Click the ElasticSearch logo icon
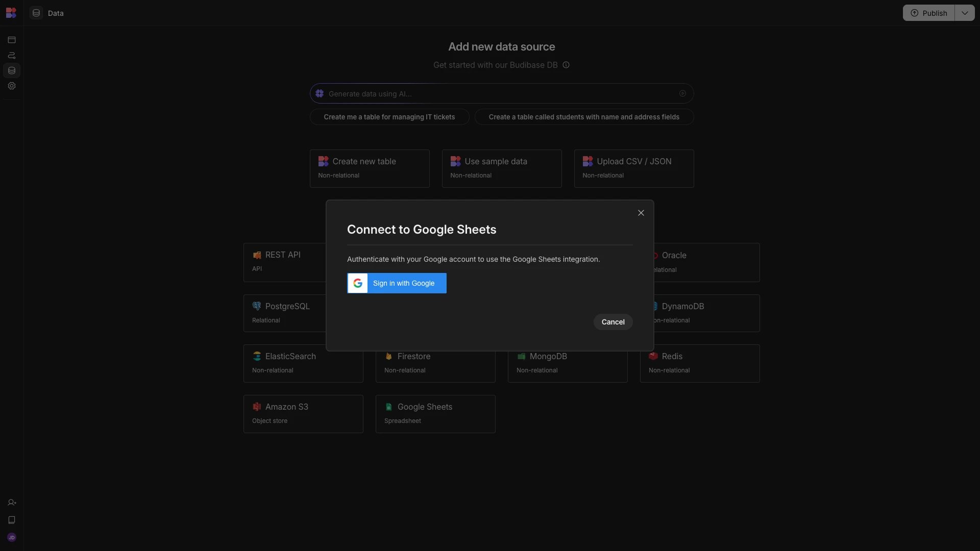This screenshot has height=551, width=980. click(x=257, y=356)
